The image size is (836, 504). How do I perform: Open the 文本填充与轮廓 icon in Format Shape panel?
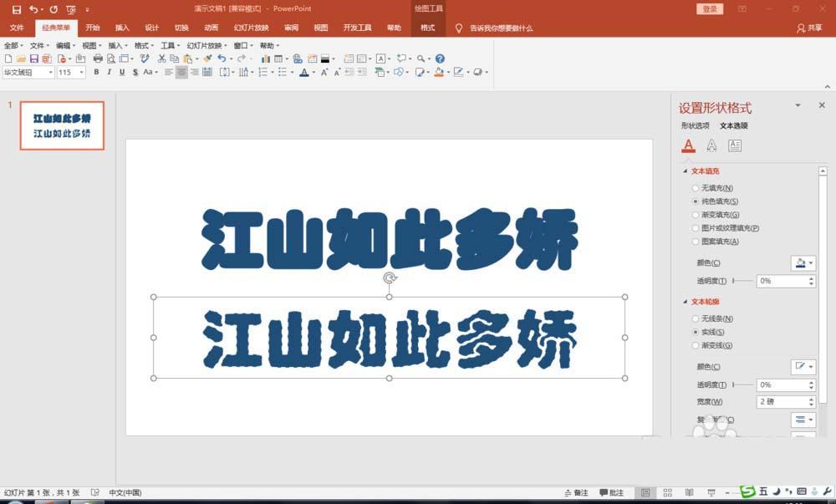(688, 146)
